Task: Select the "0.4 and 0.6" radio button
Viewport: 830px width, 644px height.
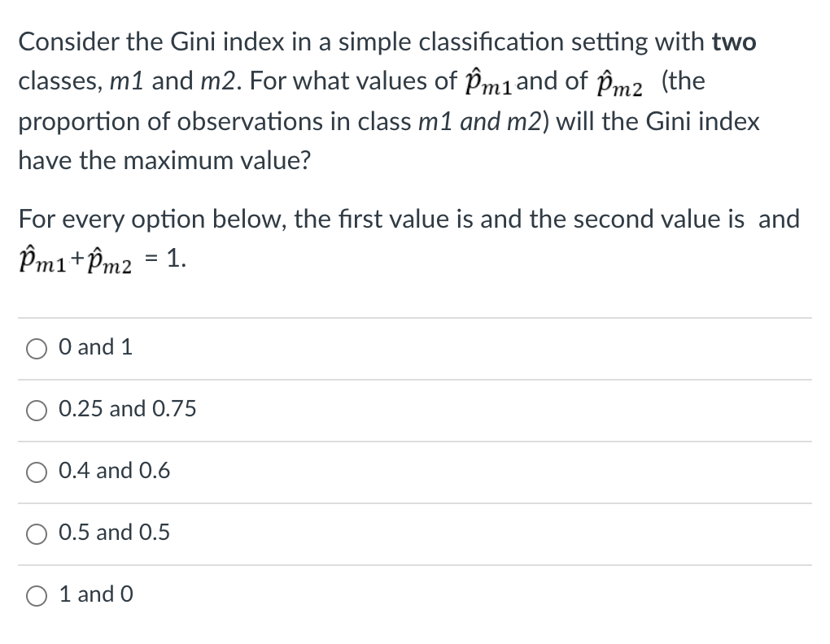Action: click(36, 472)
